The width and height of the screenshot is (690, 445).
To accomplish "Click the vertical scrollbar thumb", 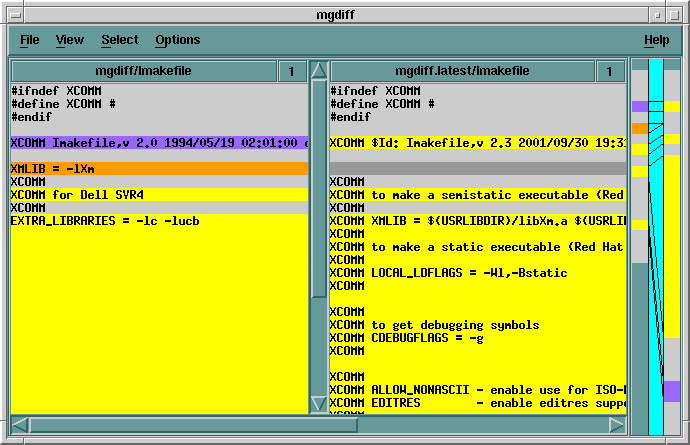I will pos(319,188).
